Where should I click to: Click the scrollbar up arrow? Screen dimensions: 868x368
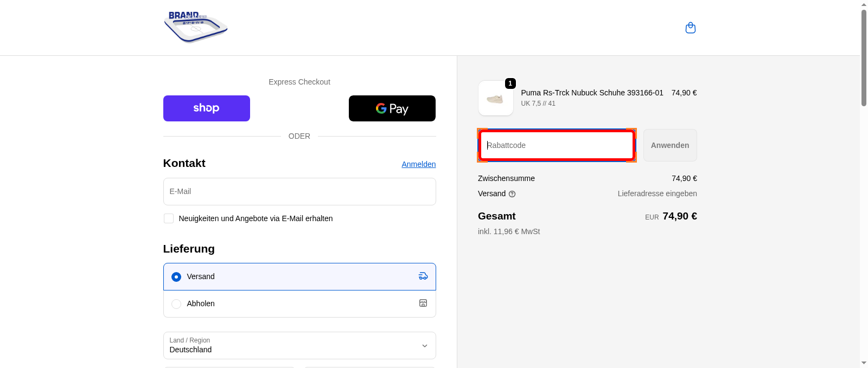864,4
